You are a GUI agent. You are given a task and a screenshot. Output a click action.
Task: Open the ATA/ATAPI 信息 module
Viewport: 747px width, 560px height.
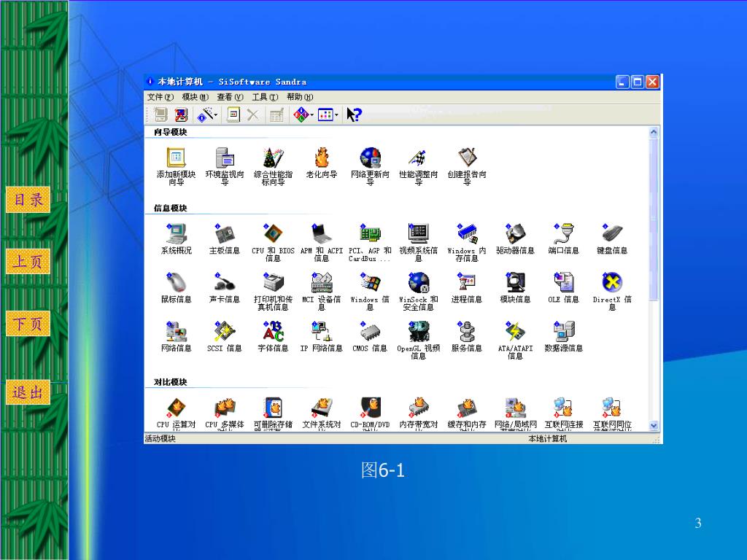[x=516, y=332]
